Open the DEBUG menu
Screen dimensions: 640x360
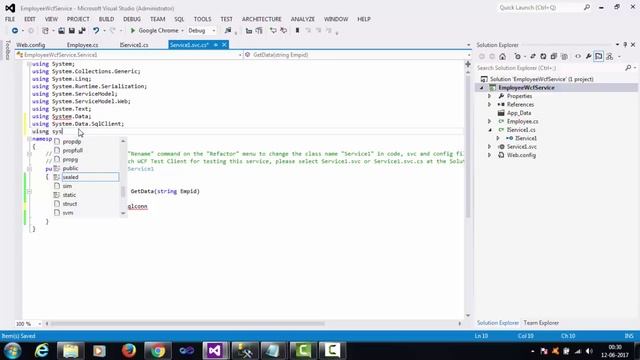(x=132, y=19)
